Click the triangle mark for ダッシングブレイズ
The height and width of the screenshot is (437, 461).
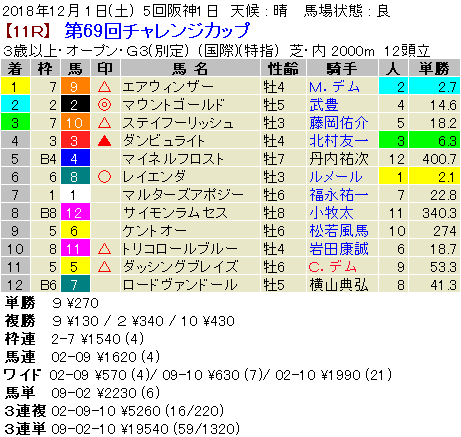pyautogui.click(x=105, y=267)
